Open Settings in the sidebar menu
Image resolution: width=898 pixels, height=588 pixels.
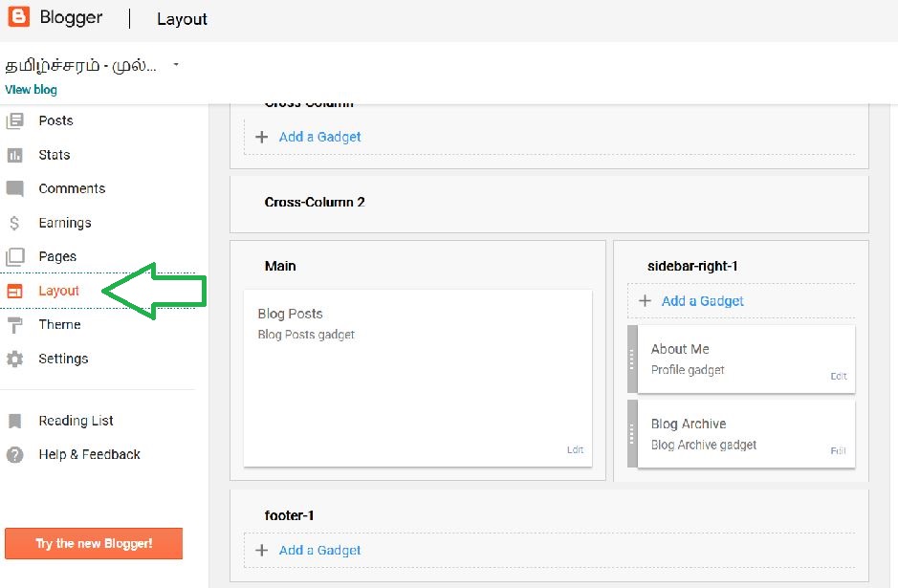click(63, 359)
